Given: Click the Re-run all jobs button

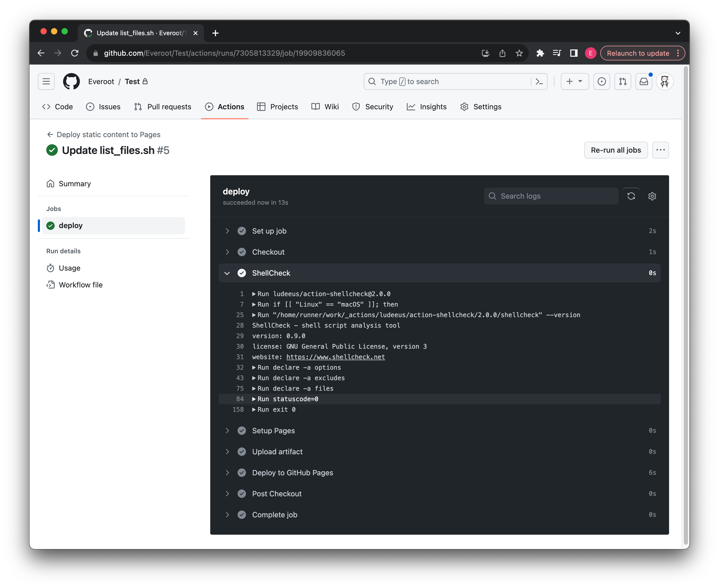Looking at the screenshot, I should 616,150.
